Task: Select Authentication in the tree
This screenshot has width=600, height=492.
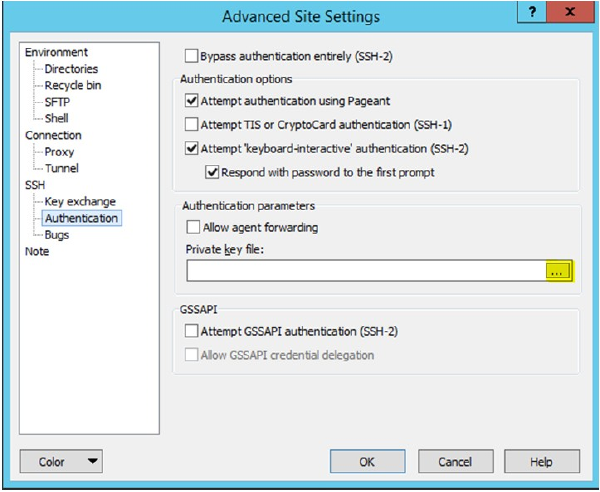Action: 82,218
